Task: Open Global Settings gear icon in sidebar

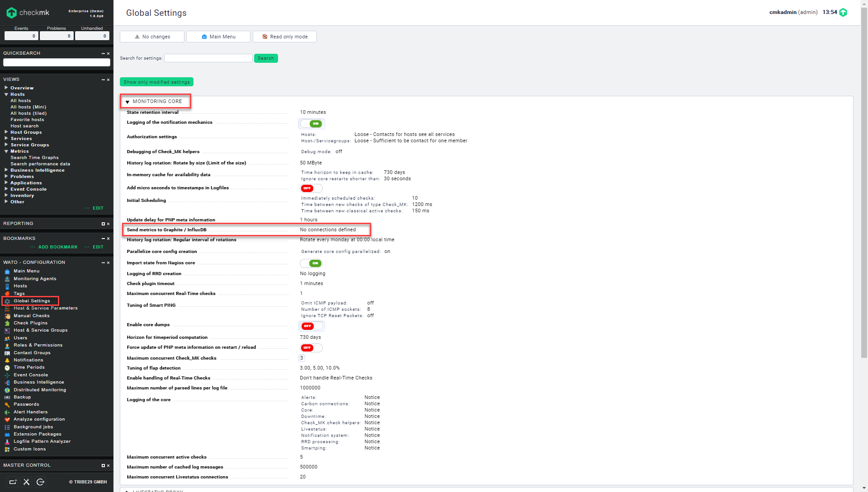Action: 7,301
